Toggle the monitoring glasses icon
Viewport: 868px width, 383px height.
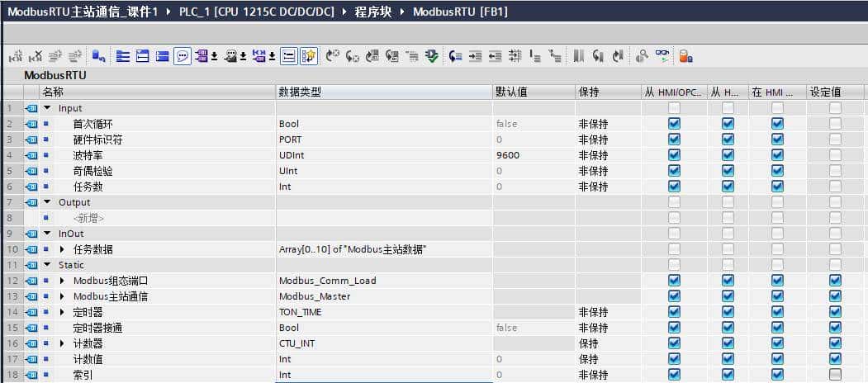662,56
